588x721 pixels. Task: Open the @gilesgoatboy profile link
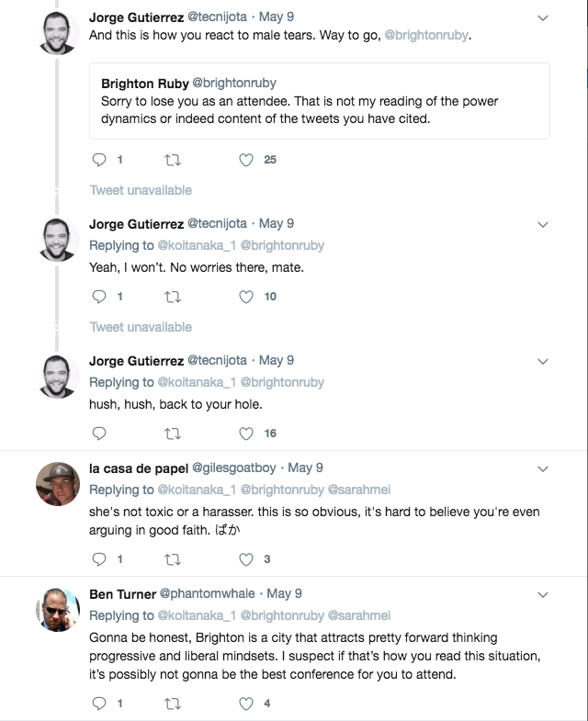(233, 468)
